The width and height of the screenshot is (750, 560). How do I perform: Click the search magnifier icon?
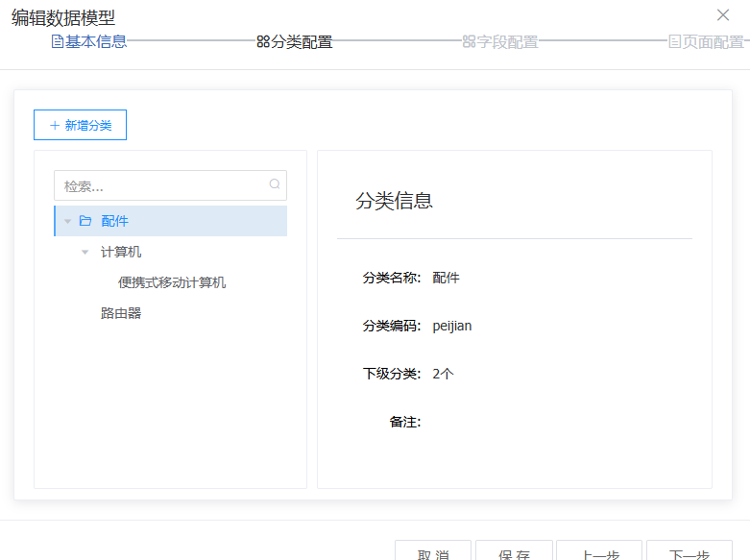click(x=275, y=184)
